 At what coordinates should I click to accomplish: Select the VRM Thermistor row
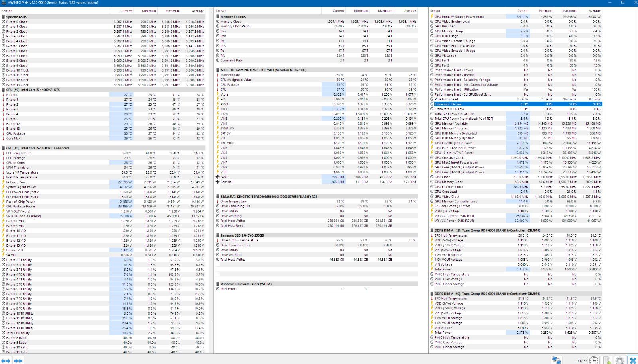(103, 168)
